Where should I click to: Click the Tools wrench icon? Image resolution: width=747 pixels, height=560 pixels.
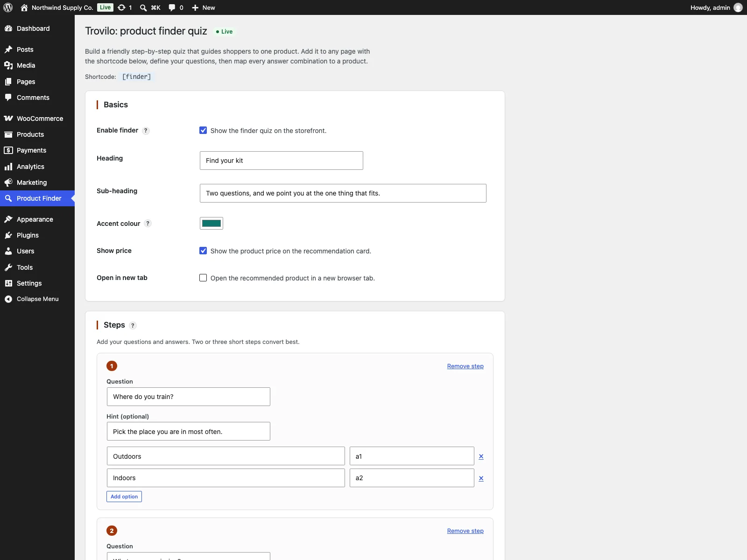pyautogui.click(x=8, y=267)
